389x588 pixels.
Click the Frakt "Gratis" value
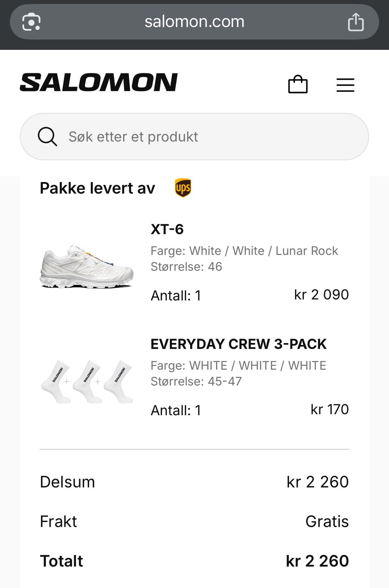click(327, 522)
